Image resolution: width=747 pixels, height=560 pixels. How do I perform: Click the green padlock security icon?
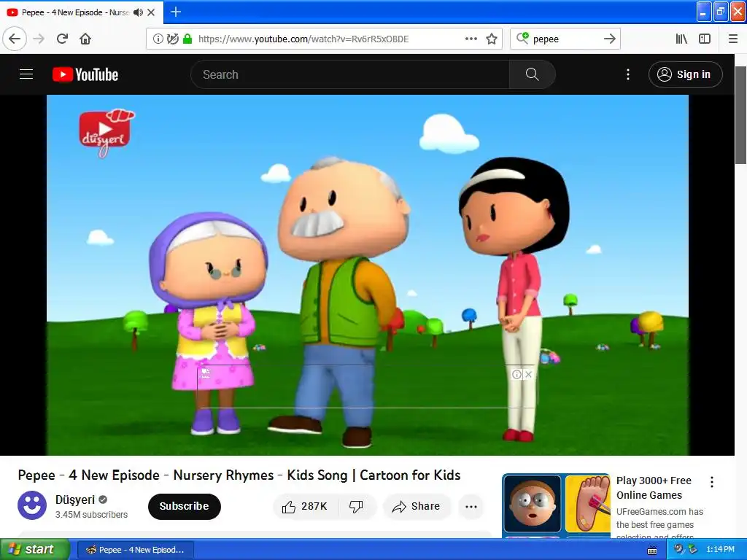[x=187, y=39]
